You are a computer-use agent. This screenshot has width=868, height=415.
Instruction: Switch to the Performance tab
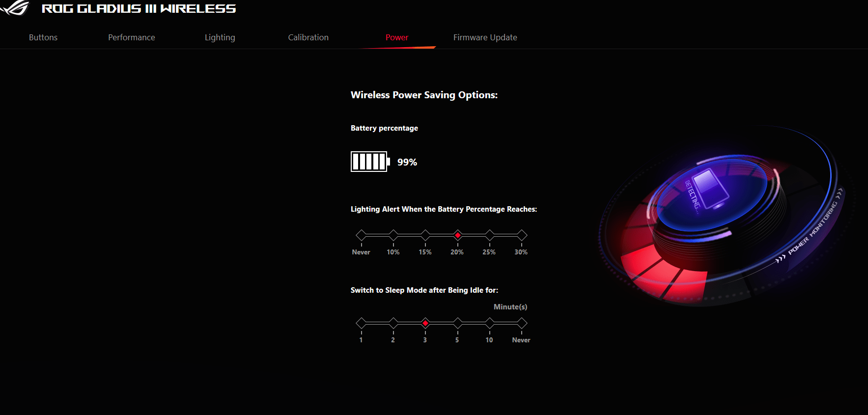pos(131,37)
